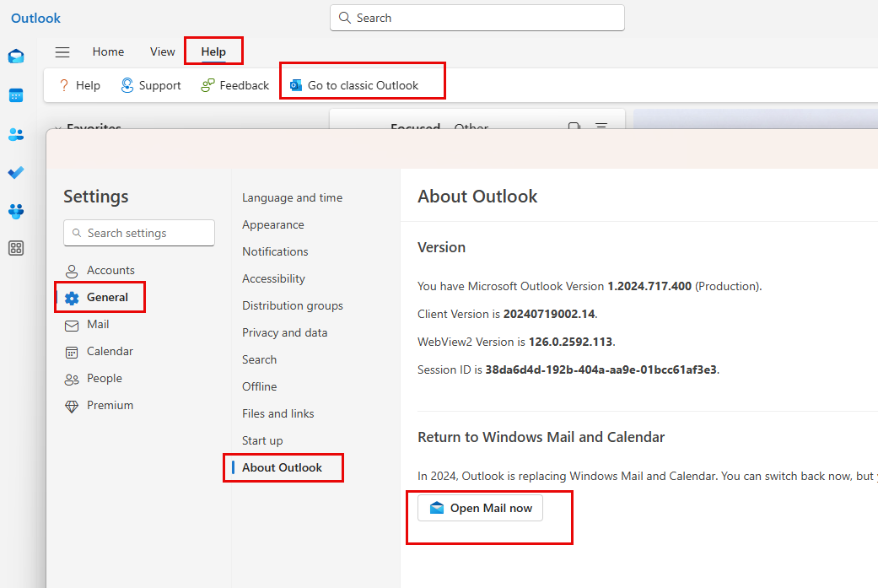
Task: Open the People view from the sidebar
Action: pos(15,133)
